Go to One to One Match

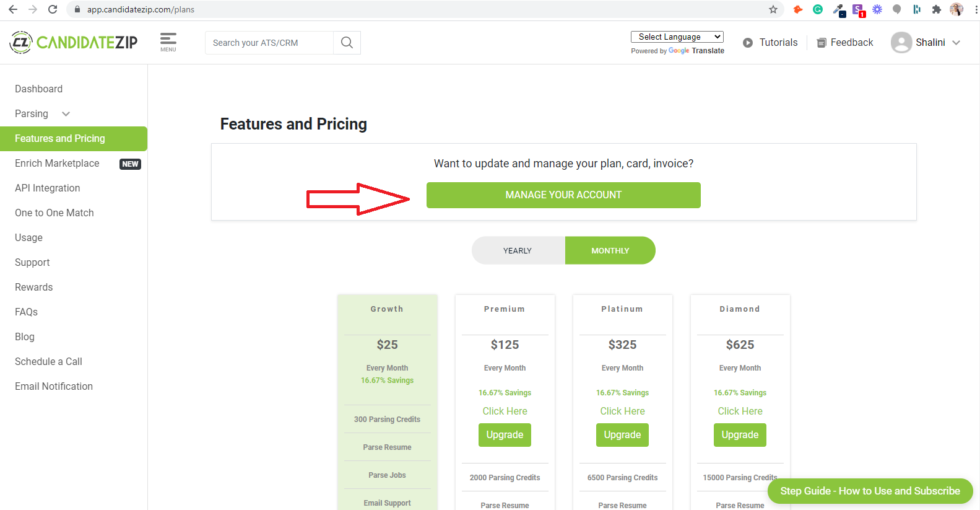click(54, 213)
